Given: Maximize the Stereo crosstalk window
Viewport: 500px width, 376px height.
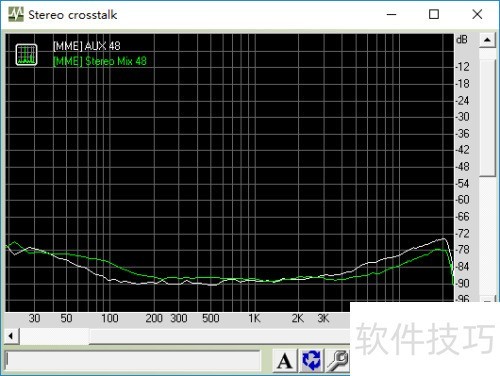Looking at the screenshot, I should [434, 14].
